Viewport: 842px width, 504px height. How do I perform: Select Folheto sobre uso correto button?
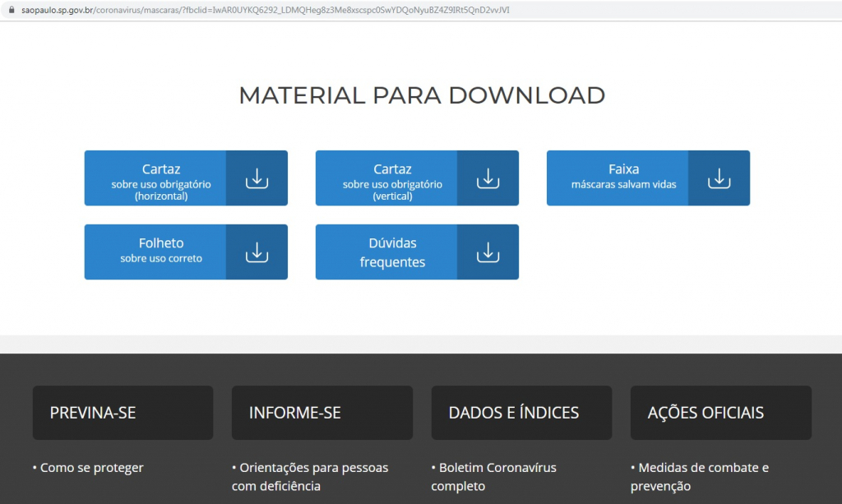(186, 252)
